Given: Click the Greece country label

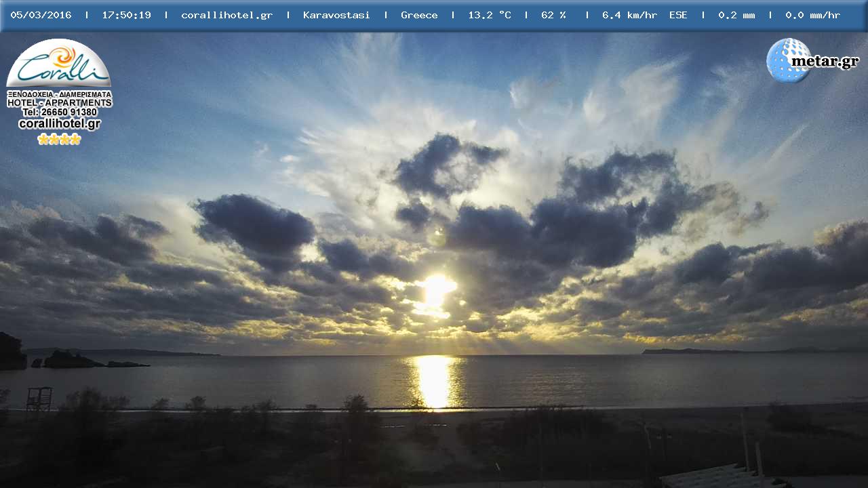Looking at the screenshot, I should 419,15.
